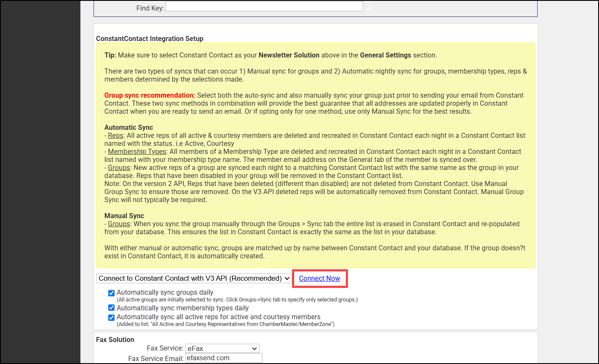Click underlined Groups label under Automatic Sync
Screen dimensions: 599x364
pyautogui.click(x=119, y=167)
